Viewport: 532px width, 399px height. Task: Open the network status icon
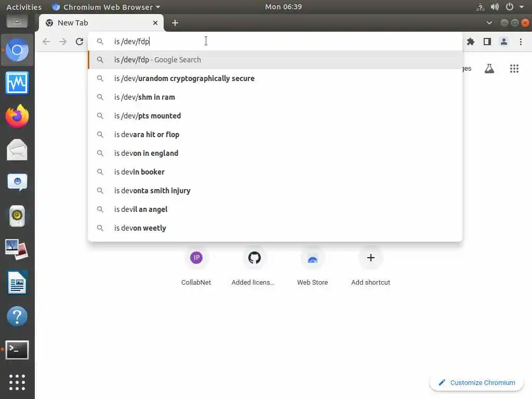click(480, 7)
